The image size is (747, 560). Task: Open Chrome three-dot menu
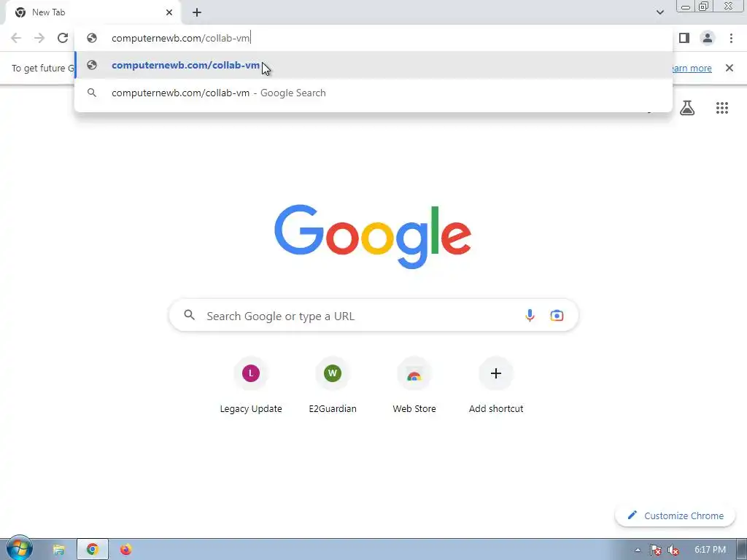(x=731, y=38)
